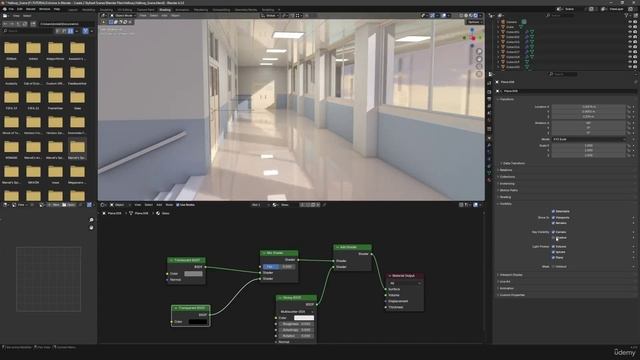Click the viewport zoom gizmo icon

pyautogui.click(x=479, y=51)
